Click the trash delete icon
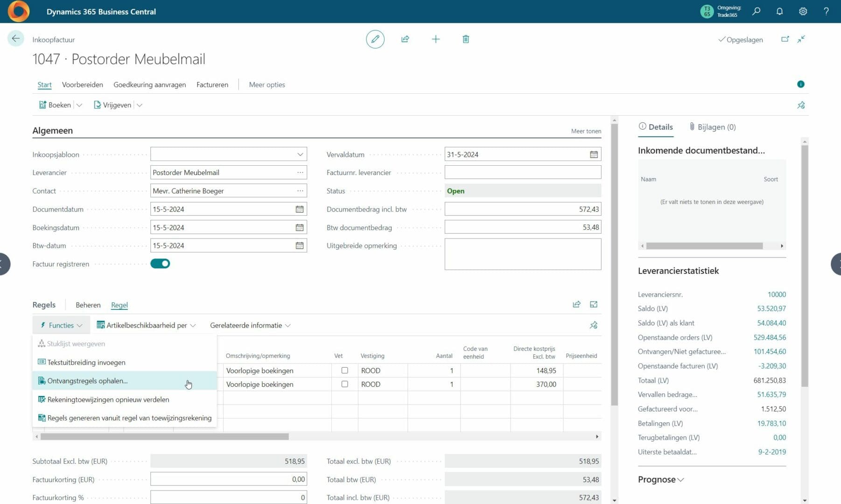 (x=466, y=39)
